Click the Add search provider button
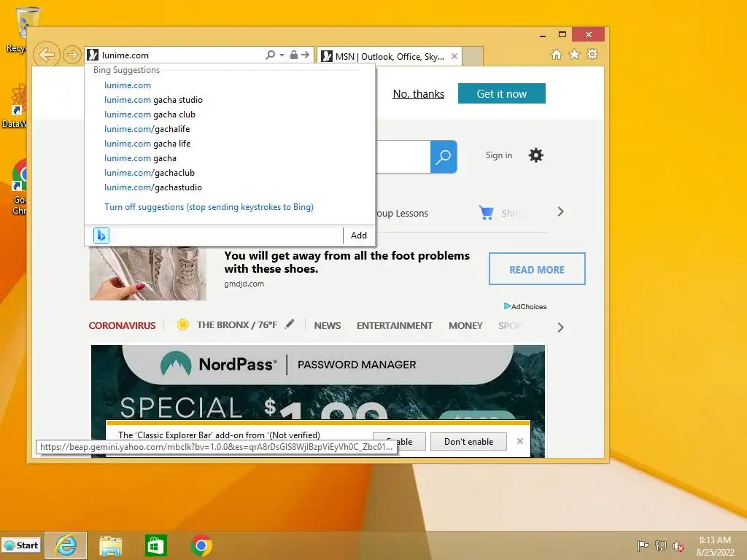The image size is (747, 560). (x=359, y=236)
